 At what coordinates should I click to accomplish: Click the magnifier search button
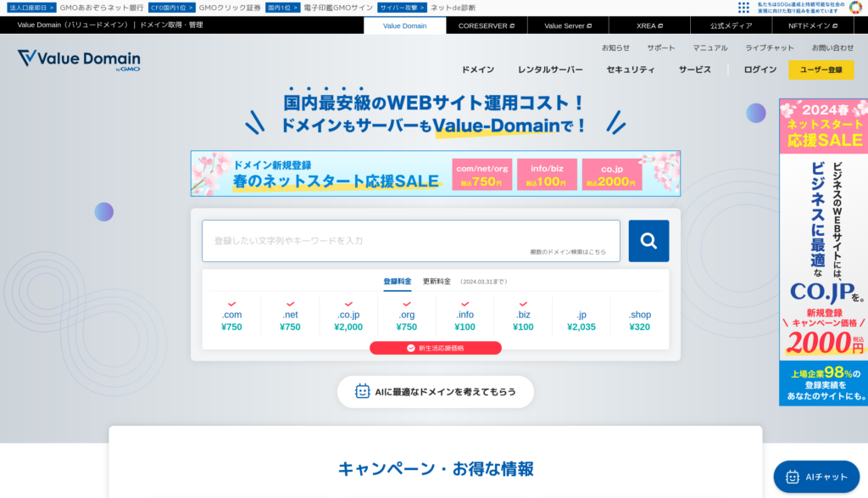pos(648,241)
